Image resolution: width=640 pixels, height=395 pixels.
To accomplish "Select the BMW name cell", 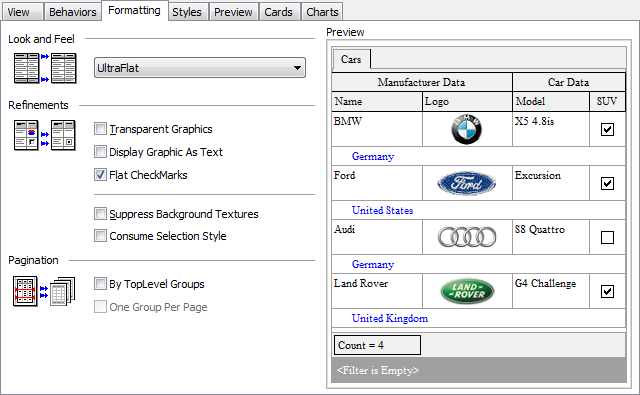I will click(377, 129).
